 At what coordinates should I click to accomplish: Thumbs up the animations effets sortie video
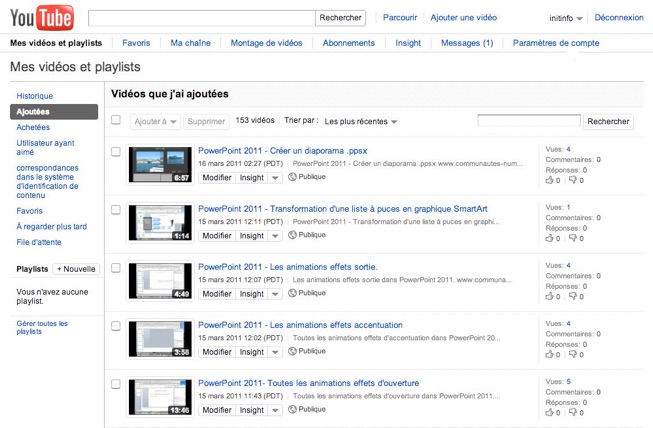click(x=549, y=296)
